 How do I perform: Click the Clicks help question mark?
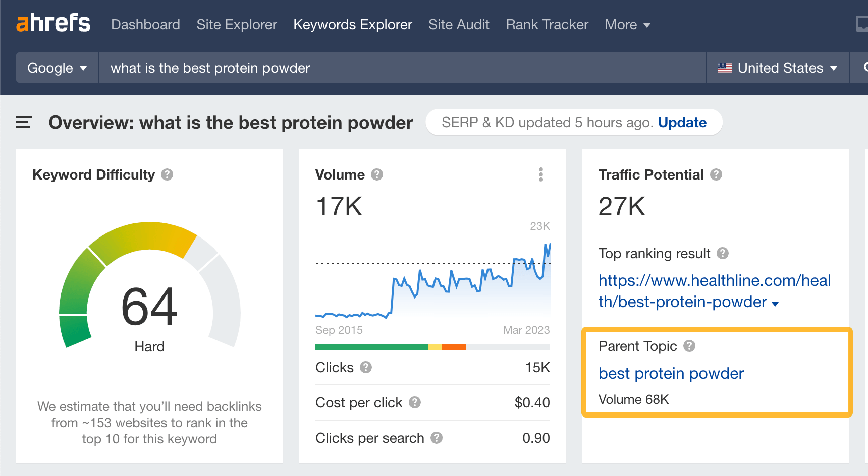pos(366,367)
